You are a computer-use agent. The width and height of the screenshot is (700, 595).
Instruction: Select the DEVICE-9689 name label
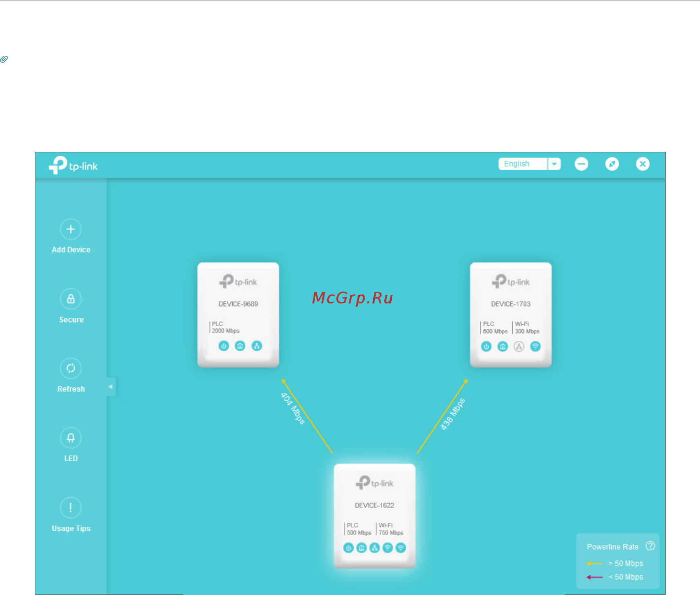click(x=238, y=304)
